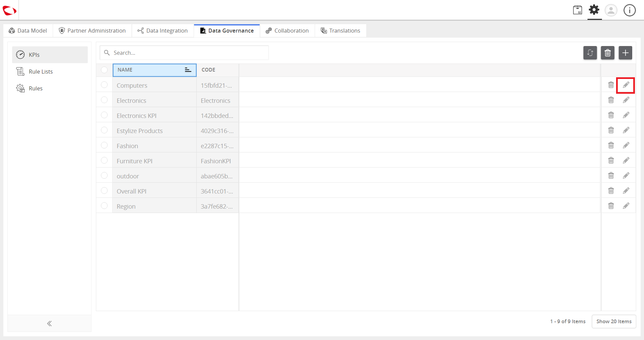Edit the outdoor row
644x340 pixels.
point(626,176)
